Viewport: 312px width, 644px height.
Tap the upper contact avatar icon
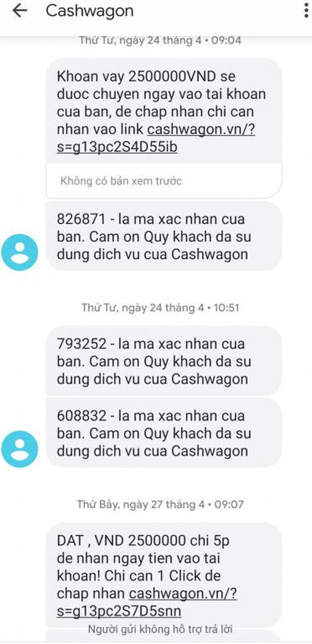(20, 252)
